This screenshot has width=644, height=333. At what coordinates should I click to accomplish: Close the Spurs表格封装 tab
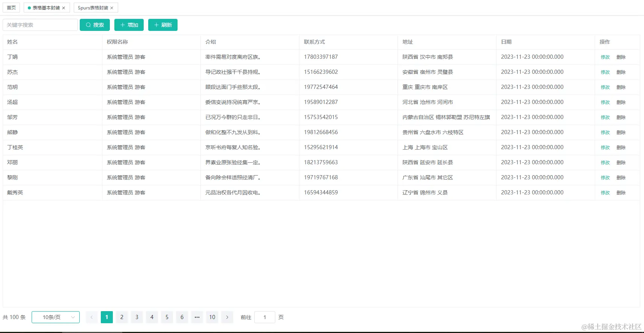tap(112, 8)
